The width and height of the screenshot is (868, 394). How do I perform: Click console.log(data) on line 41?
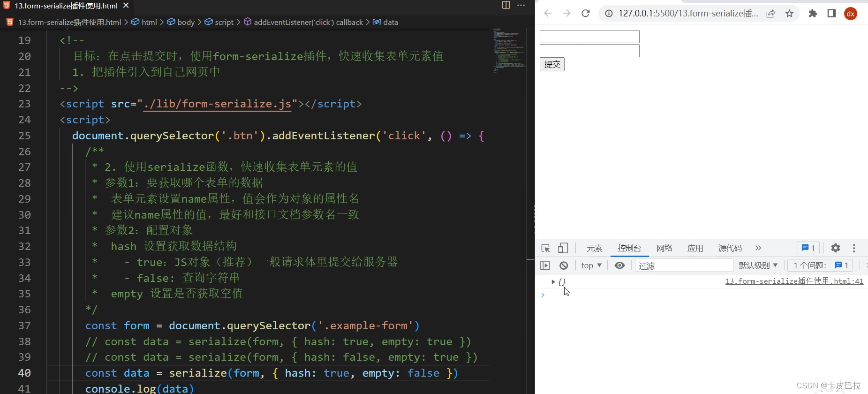point(139,388)
